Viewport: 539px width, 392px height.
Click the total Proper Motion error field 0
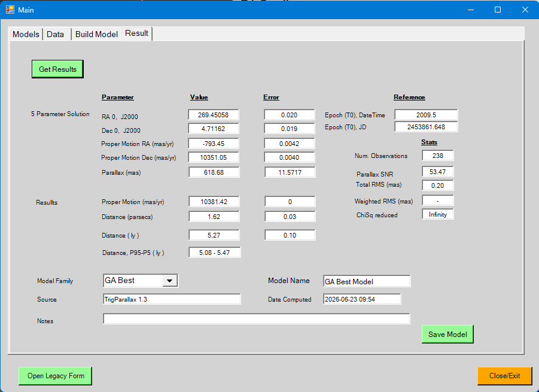click(x=290, y=202)
